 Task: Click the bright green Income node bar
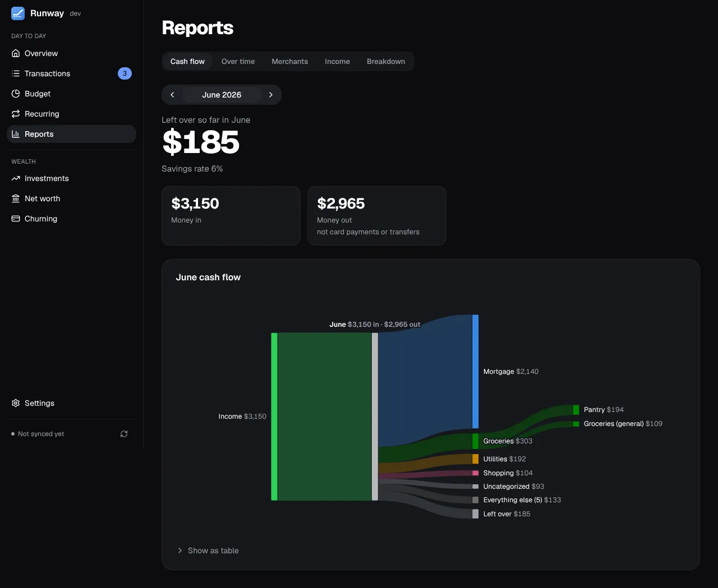coord(274,416)
